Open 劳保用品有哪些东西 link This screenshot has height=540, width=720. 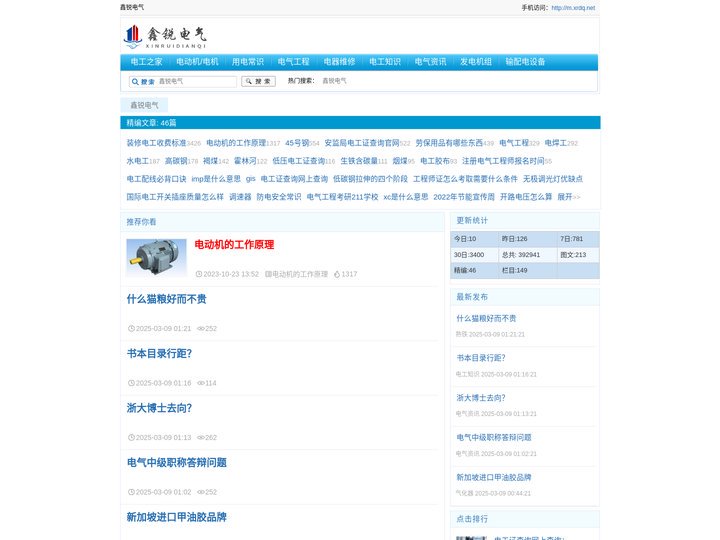point(449,143)
